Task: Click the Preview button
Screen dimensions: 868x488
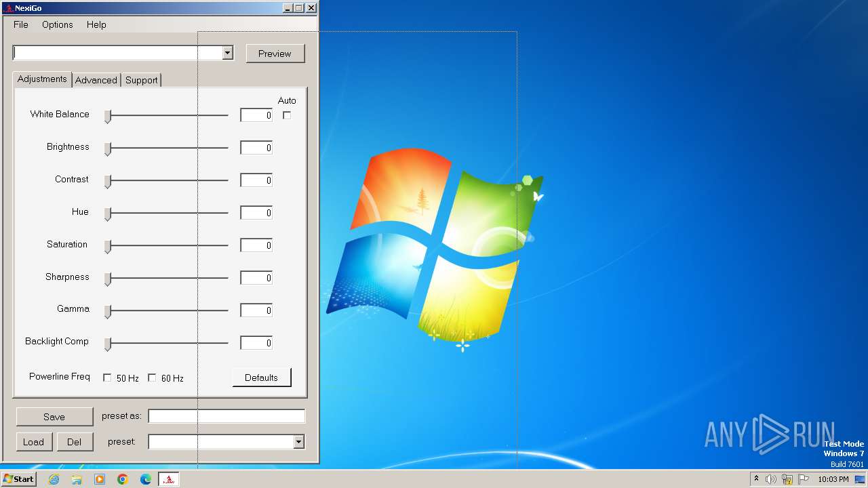Action: [x=275, y=54]
